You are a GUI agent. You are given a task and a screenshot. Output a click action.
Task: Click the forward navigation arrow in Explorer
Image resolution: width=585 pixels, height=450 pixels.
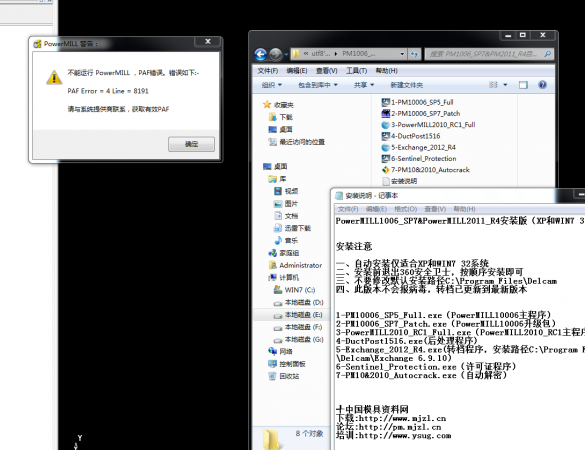coord(276,54)
